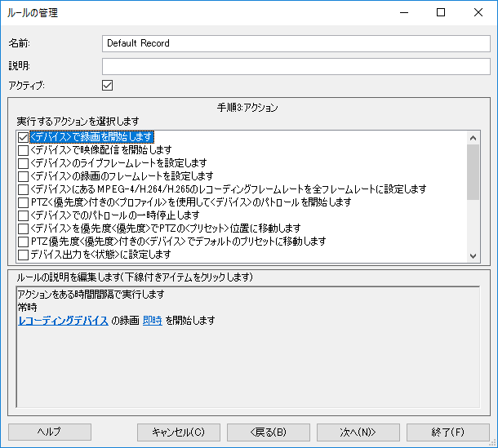Screen dimensions: 498x448
Task: Select アクションをある時間間隔で実行します text line
Action: (x=91, y=295)
